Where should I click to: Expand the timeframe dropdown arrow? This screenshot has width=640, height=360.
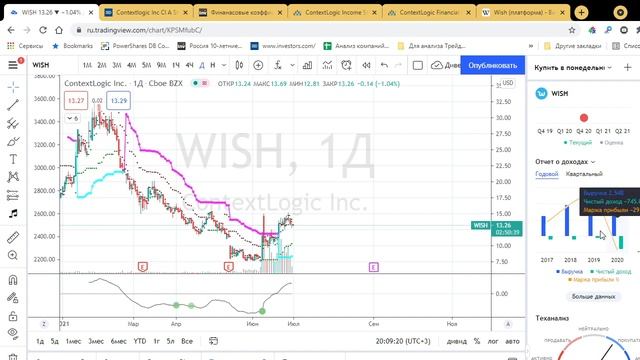224,65
